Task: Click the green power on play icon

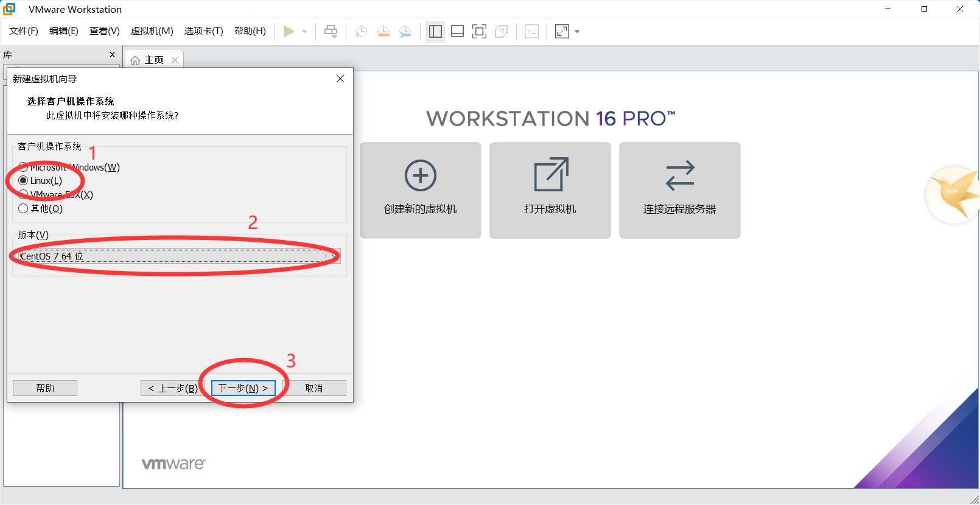Action: point(289,31)
